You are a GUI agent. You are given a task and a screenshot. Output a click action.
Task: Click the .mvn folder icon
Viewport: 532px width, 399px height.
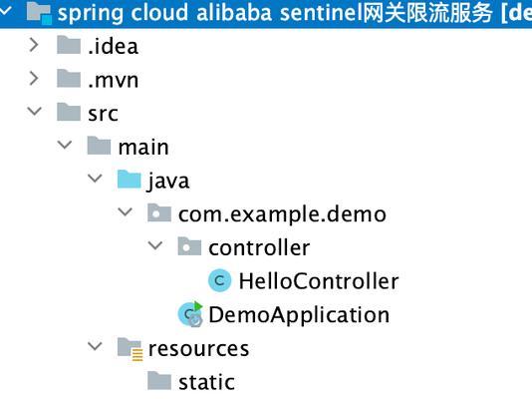click(x=69, y=79)
